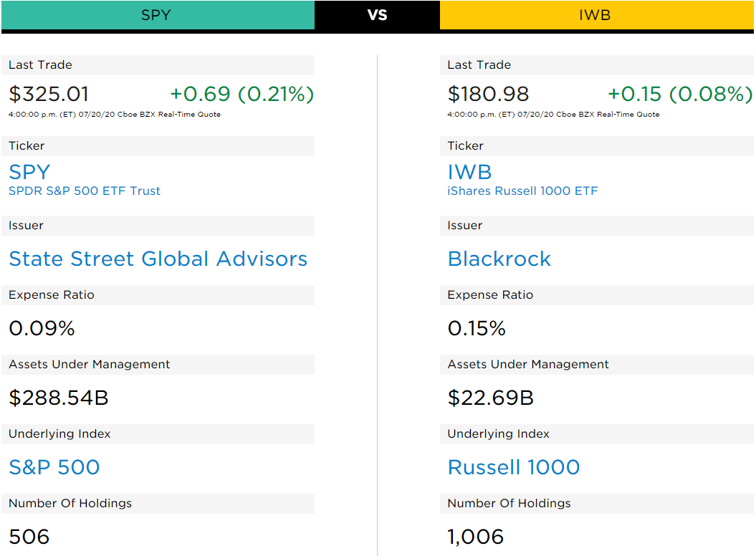
Task: Click SPY last trade price $325.01
Action: click(x=49, y=94)
